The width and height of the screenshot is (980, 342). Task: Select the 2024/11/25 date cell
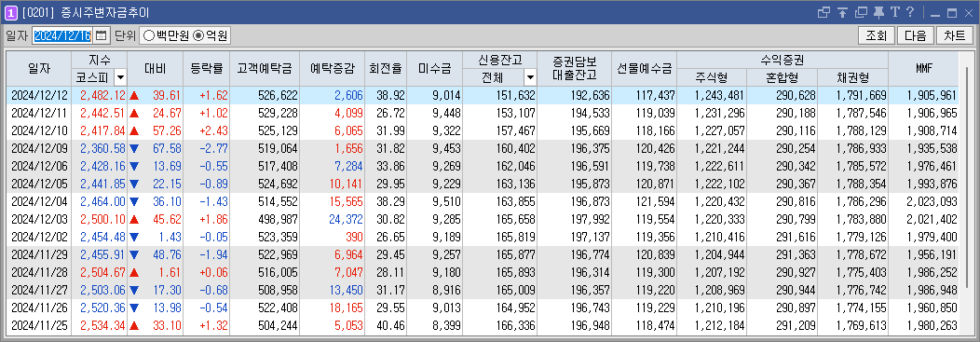tap(39, 326)
